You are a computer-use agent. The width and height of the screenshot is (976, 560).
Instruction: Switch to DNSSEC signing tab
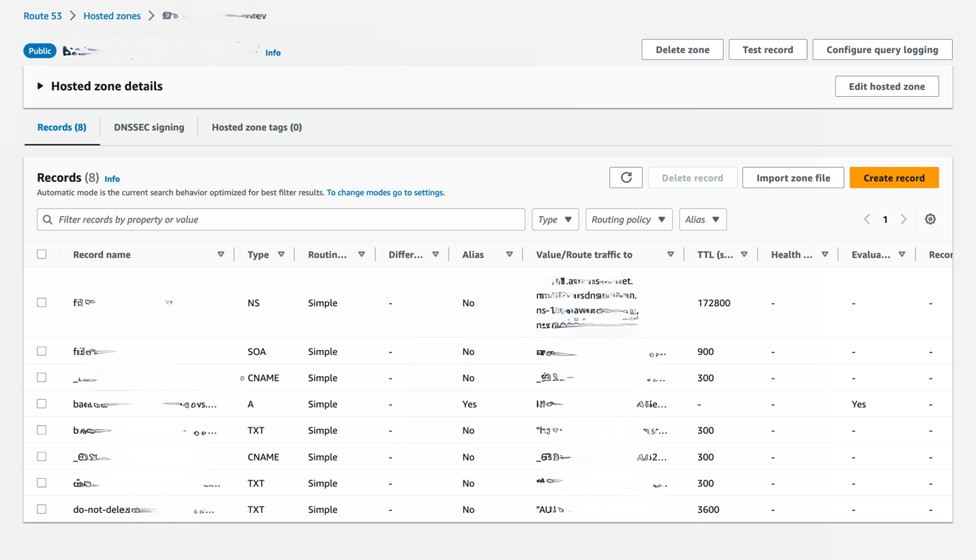click(149, 127)
